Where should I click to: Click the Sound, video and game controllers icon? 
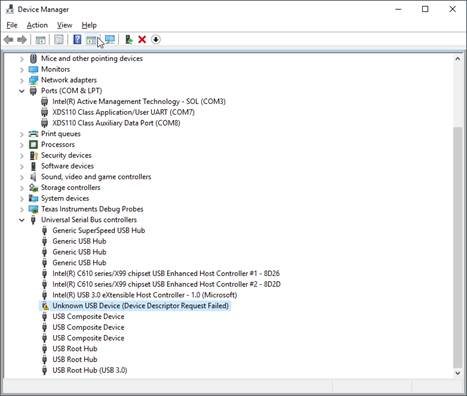[x=33, y=177]
